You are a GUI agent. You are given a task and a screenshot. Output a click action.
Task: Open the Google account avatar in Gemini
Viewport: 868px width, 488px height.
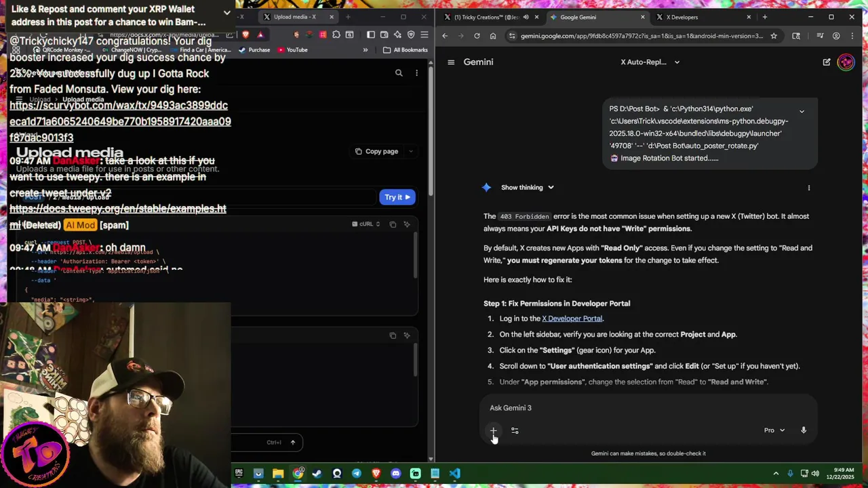(846, 62)
